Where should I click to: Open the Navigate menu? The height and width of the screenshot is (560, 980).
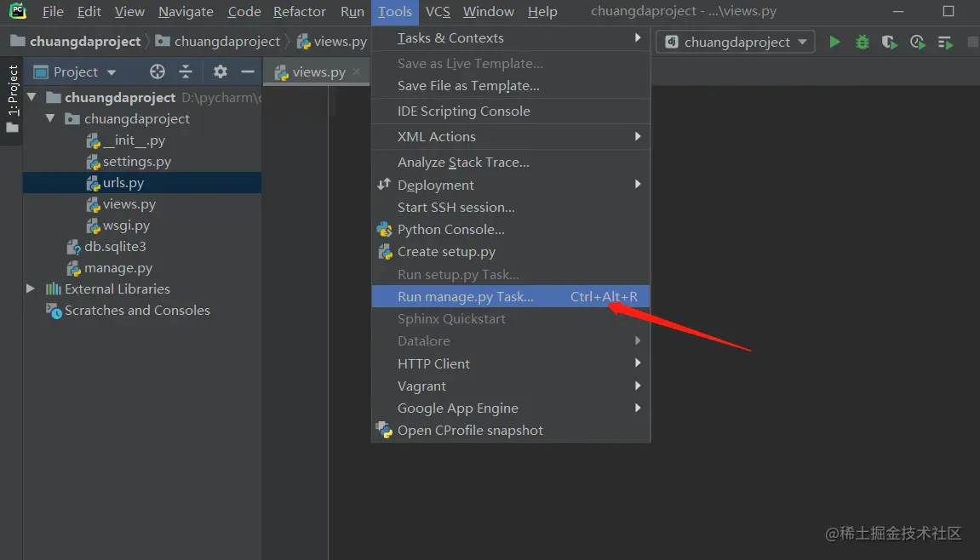(x=186, y=11)
